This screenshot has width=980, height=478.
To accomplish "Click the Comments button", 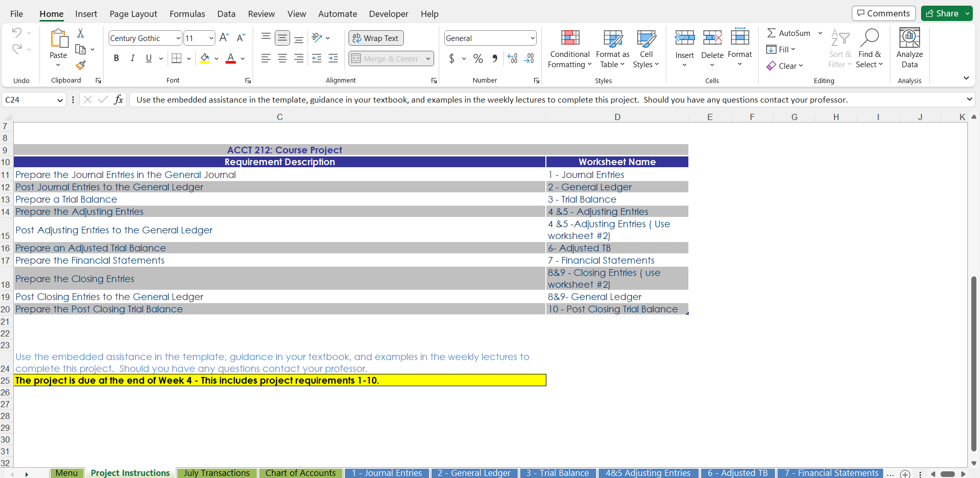I will pos(884,13).
